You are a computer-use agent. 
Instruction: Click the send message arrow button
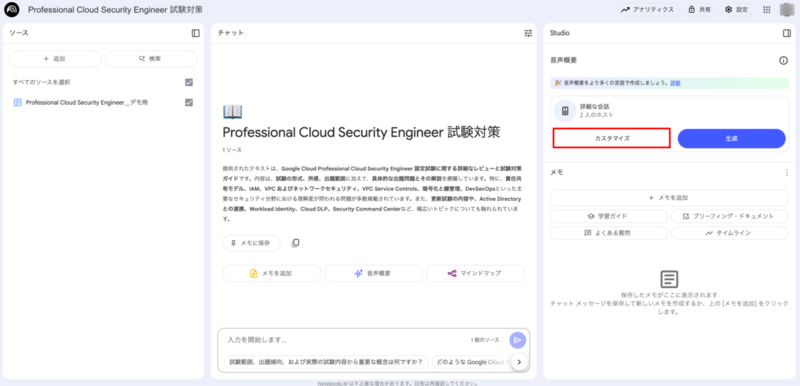(517, 340)
